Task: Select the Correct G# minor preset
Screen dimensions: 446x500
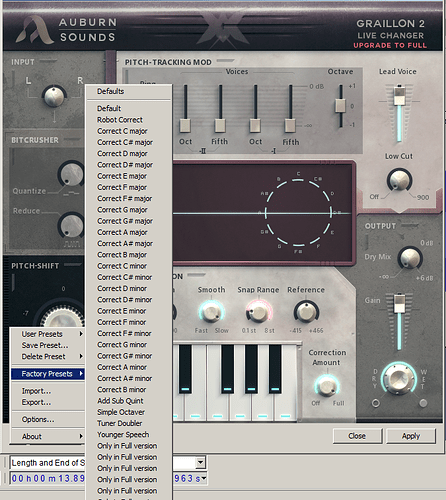Action: point(129,356)
